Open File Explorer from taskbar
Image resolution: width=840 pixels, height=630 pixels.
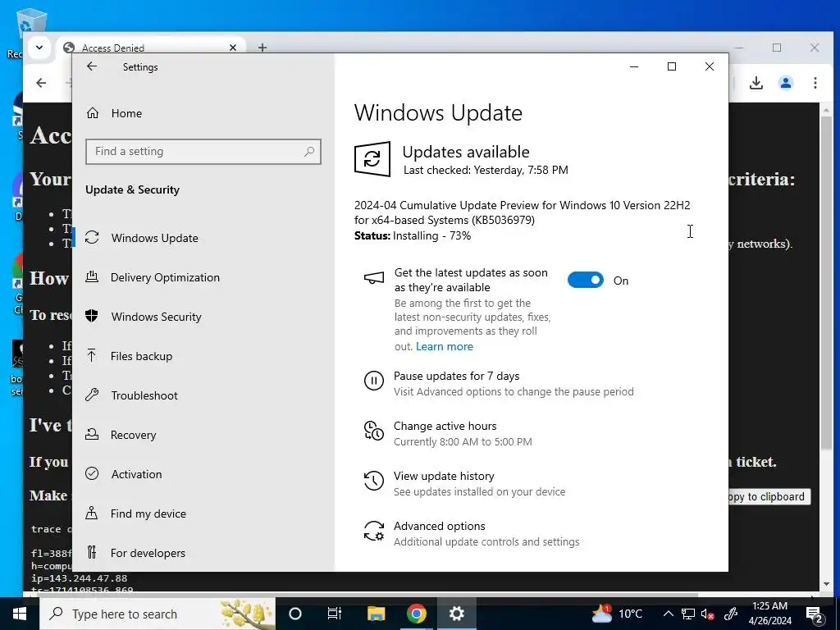(x=376, y=614)
